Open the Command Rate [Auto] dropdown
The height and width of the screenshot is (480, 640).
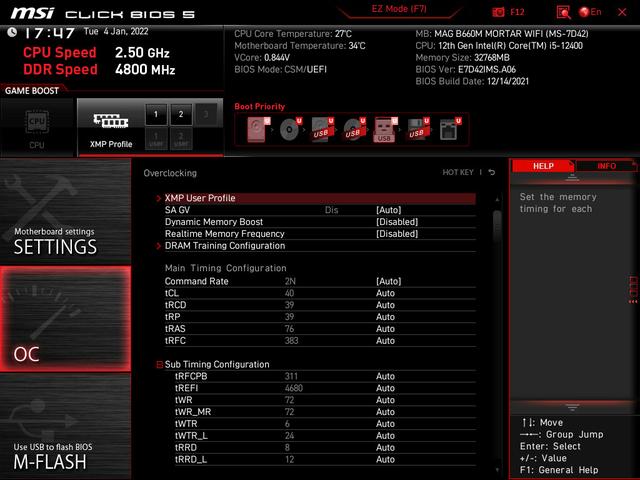pos(389,281)
